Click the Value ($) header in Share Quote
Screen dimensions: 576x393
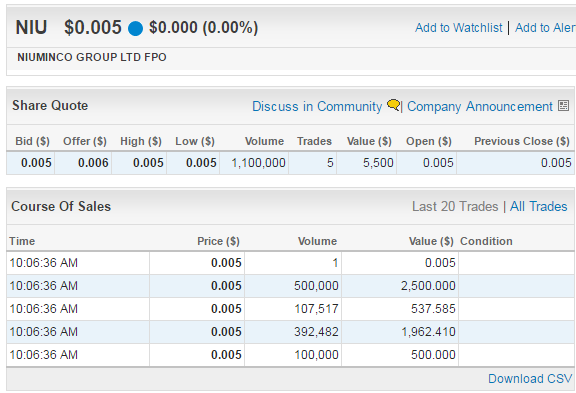tap(369, 141)
